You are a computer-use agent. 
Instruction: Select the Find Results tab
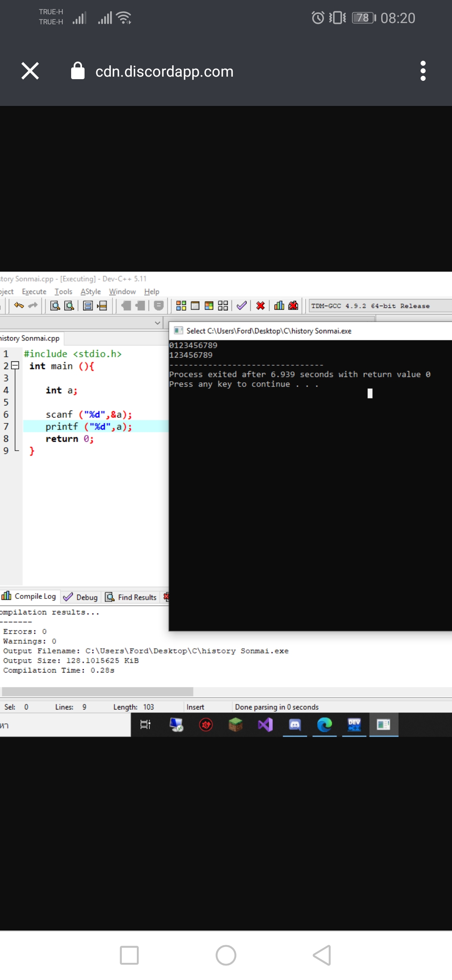(131, 597)
